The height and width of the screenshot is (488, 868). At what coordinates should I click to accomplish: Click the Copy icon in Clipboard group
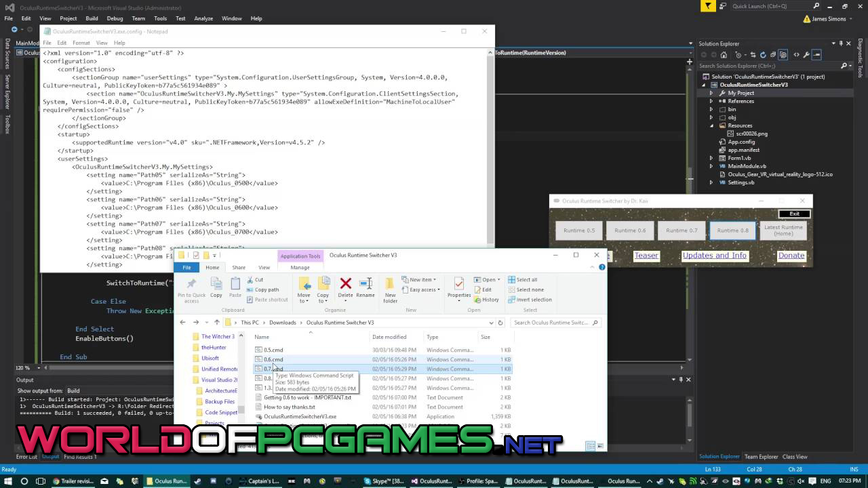(216, 283)
